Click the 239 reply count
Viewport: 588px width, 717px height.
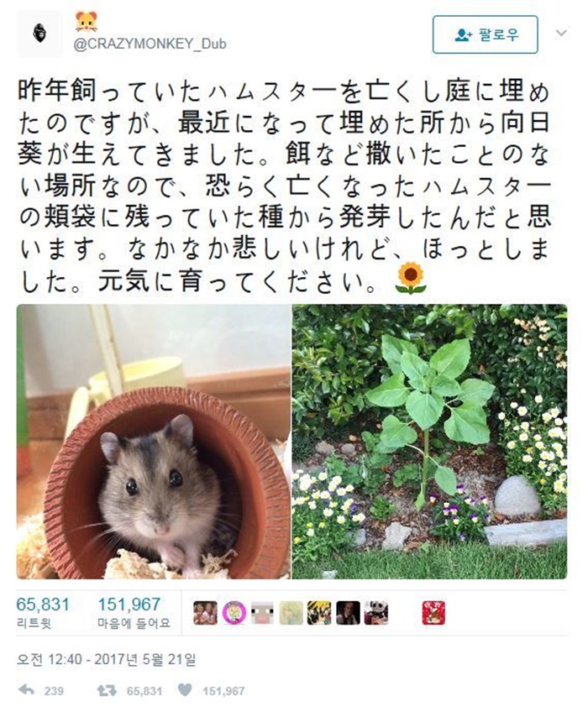[54, 690]
